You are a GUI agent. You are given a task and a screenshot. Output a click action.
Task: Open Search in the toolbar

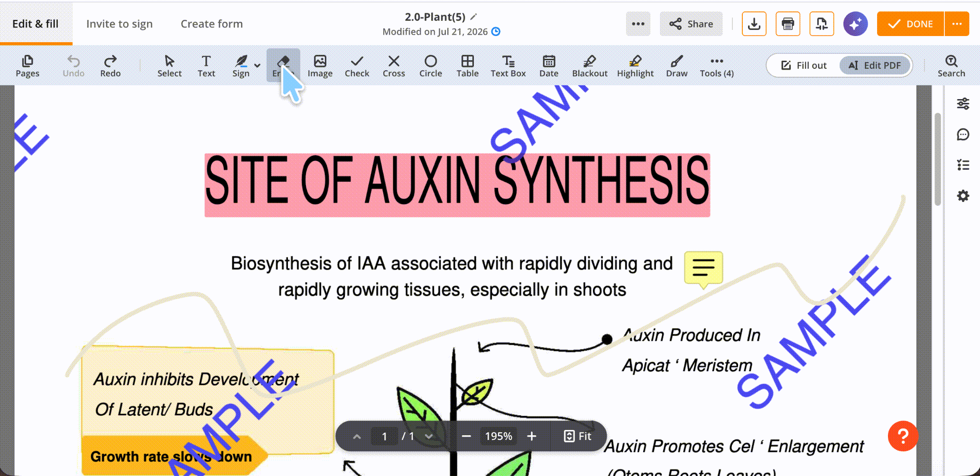tap(951, 66)
